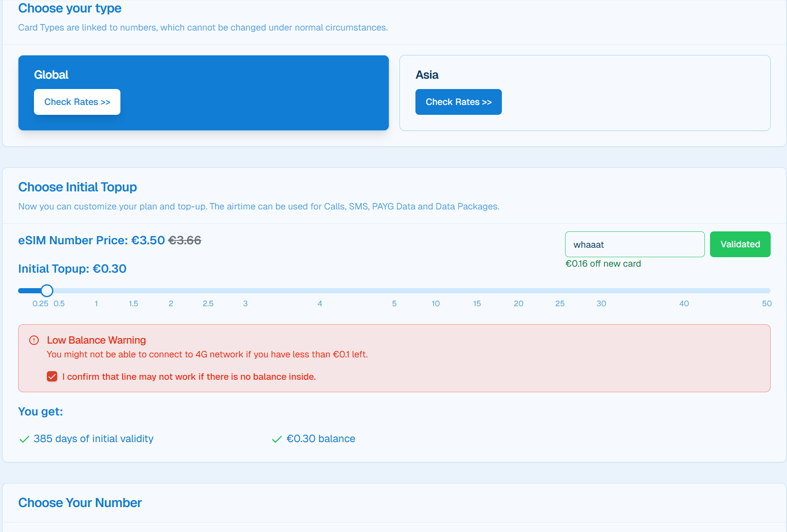This screenshot has height=532, width=787.
Task: Click the 'Choose your type' heading
Action: 70,8
